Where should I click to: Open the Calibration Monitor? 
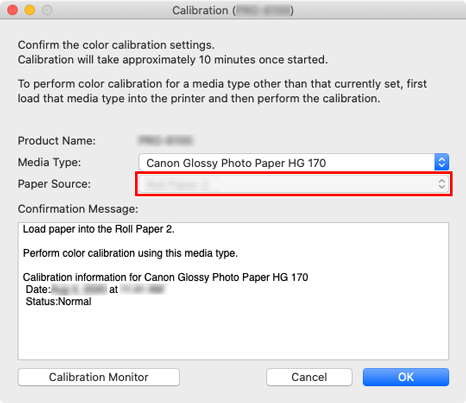click(x=99, y=377)
